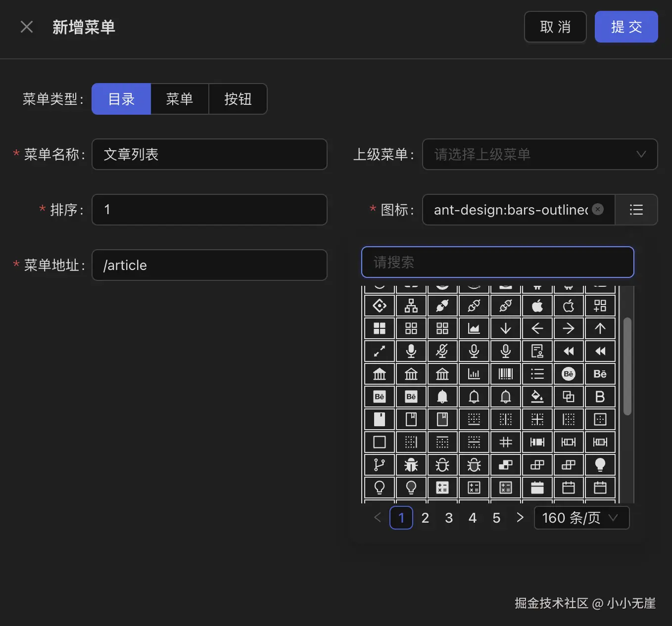This screenshot has width=672, height=626.
Task: Pick the area chart icon
Action: click(474, 328)
